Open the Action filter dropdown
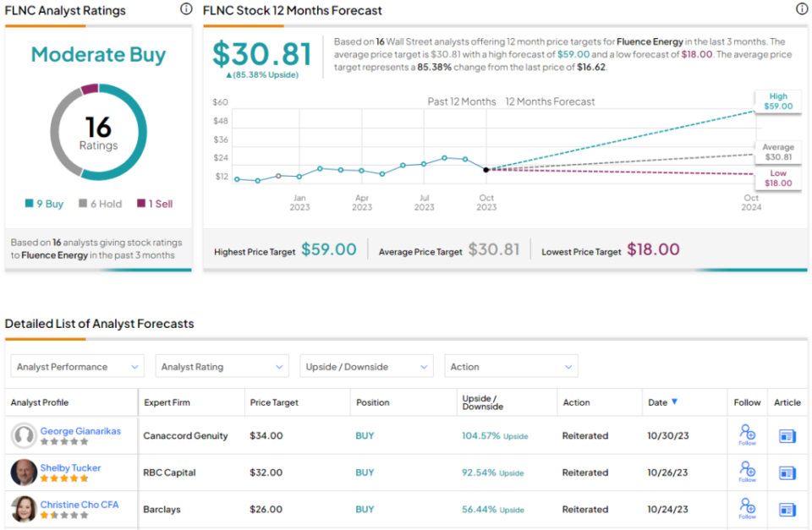812x530 pixels. (511, 367)
